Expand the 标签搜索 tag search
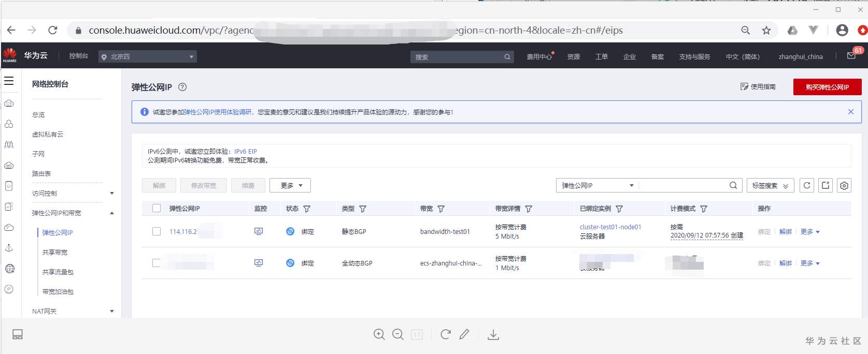This screenshot has height=354, width=868. pyautogui.click(x=770, y=185)
